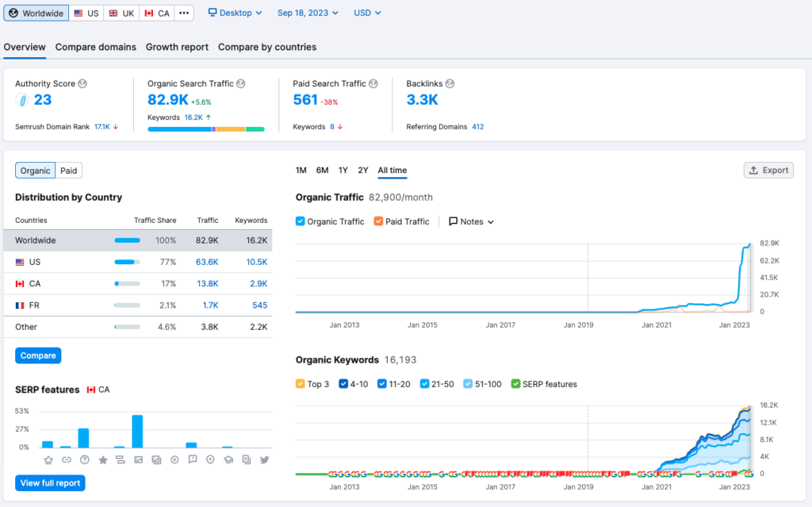This screenshot has width=812, height=507.
Task: Open the Growth report tab
Action: pyautogui.click(x=177, y=47)
